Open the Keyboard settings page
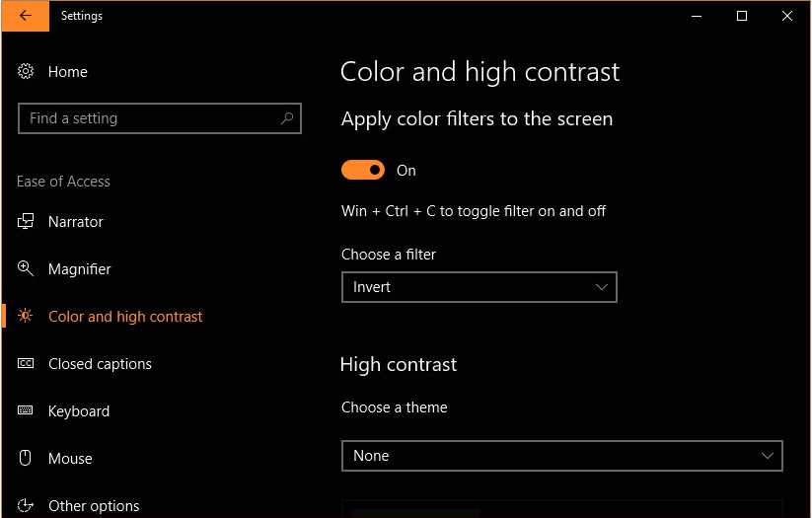Image resolution: width=812 pixels, height=518 pixels. tap(79, 411)
